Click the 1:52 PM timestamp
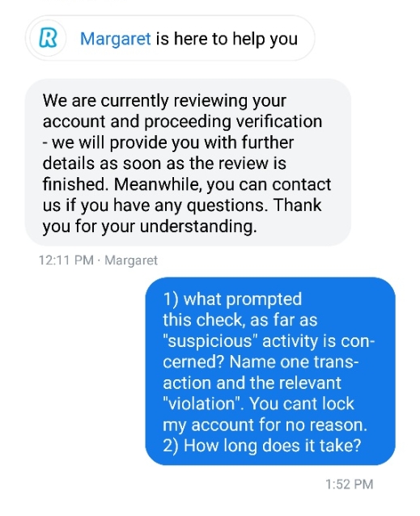The height and width of the screenshot is (516, 420). [350, 484]
